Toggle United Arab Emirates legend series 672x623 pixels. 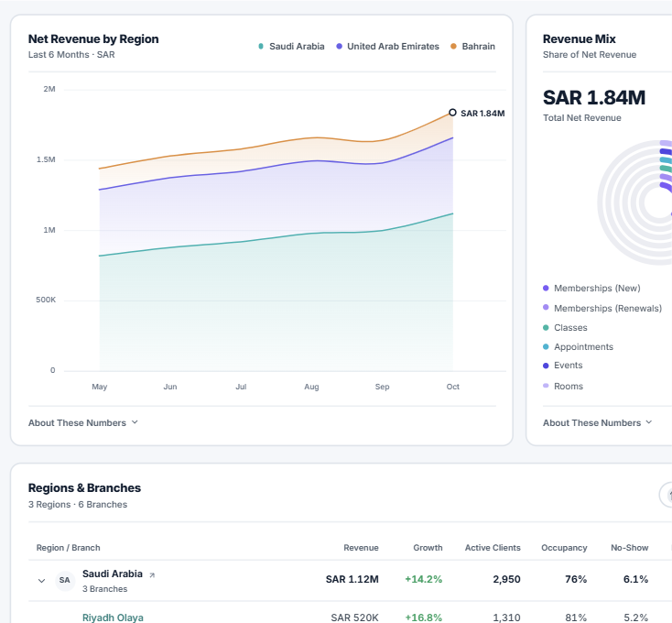click(387, 47)
